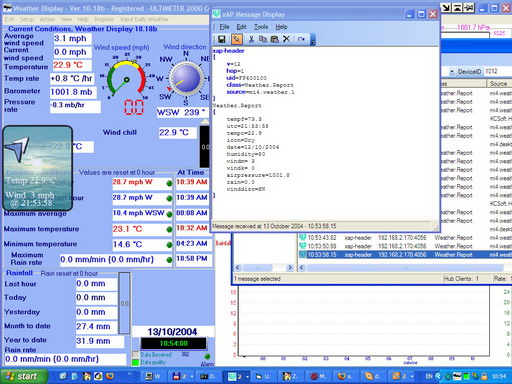The height and width of the screenshot is (384, 512).
Task: Click green indicator beside 23.1 °C maximum temperature
Action: pos(169,229)
